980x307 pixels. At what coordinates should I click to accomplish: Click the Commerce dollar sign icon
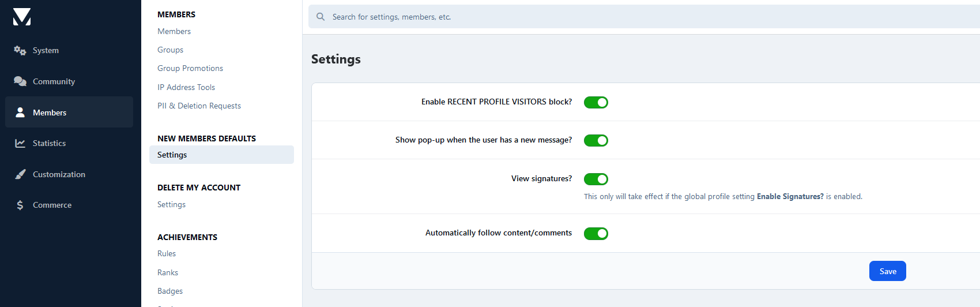coord(20,205)
